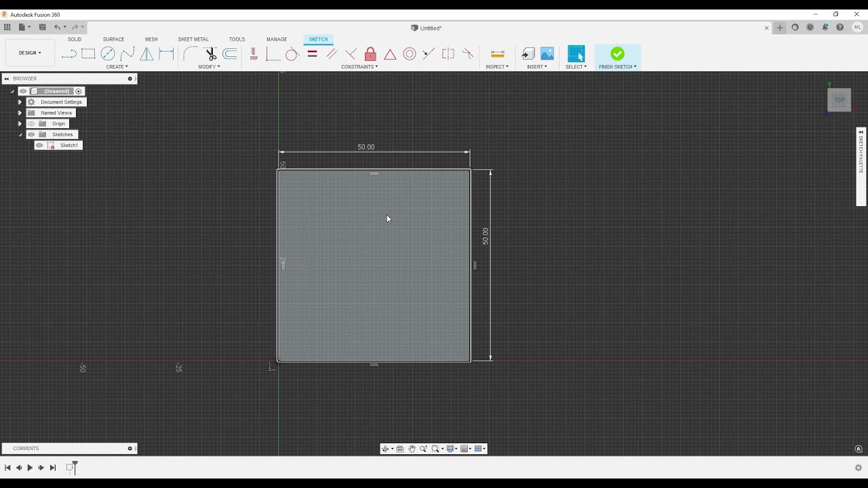Open the Measure inspect tool
The width and height of the screenshot is (868, 488).
point(497,54)
